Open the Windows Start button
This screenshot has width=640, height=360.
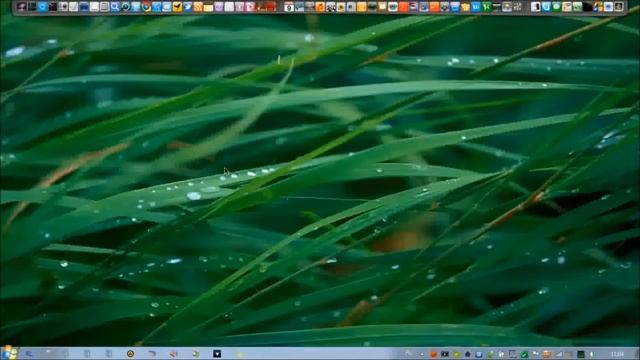coord(9,353)
